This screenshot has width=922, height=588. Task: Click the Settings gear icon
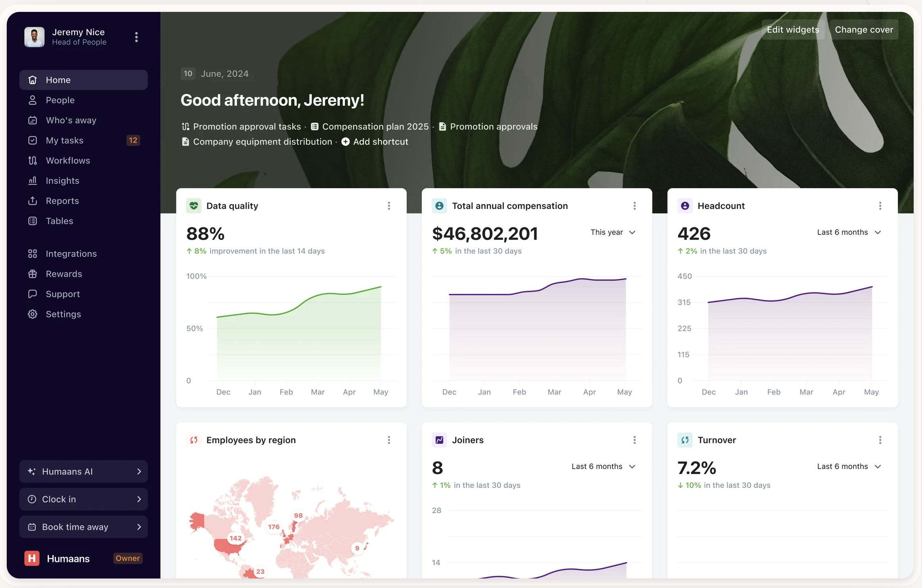(33, 314)
